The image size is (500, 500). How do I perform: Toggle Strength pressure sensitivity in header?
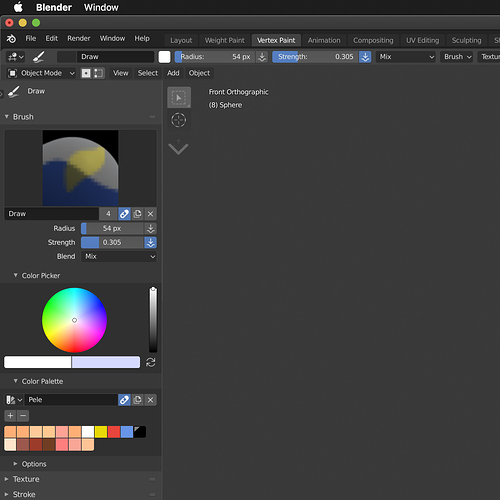click(365, 57)
